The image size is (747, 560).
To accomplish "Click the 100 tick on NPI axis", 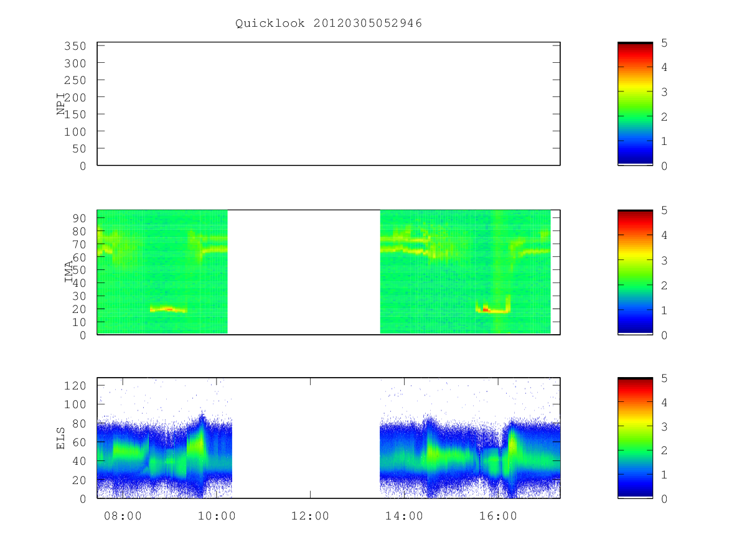I will pos(75,131).
